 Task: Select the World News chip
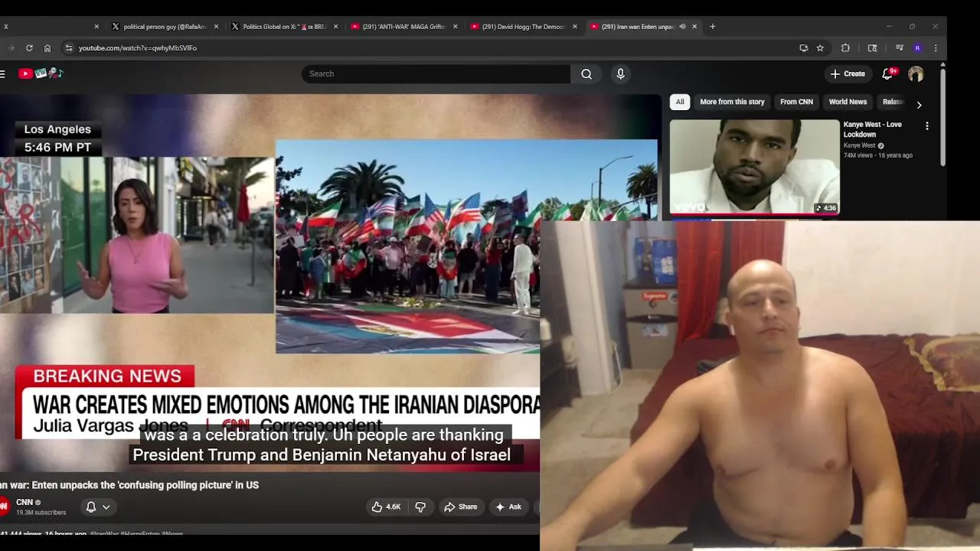coord(848,102)
